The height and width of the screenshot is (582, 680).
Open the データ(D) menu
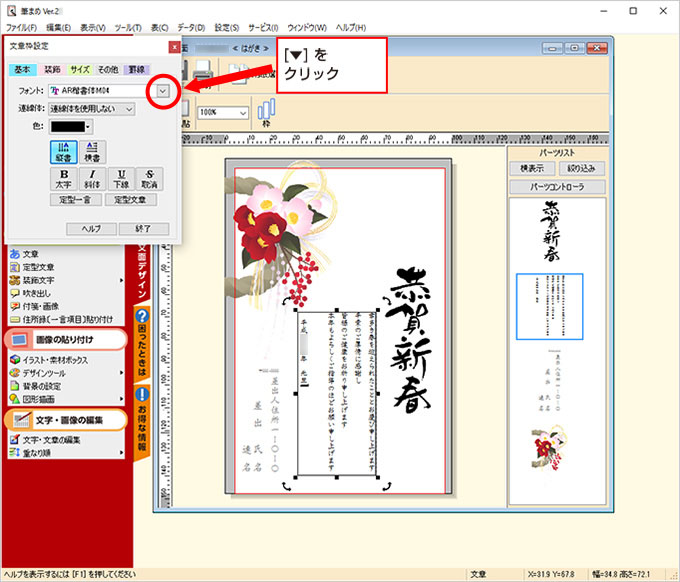pyautogui.click(x=191, y=27)
